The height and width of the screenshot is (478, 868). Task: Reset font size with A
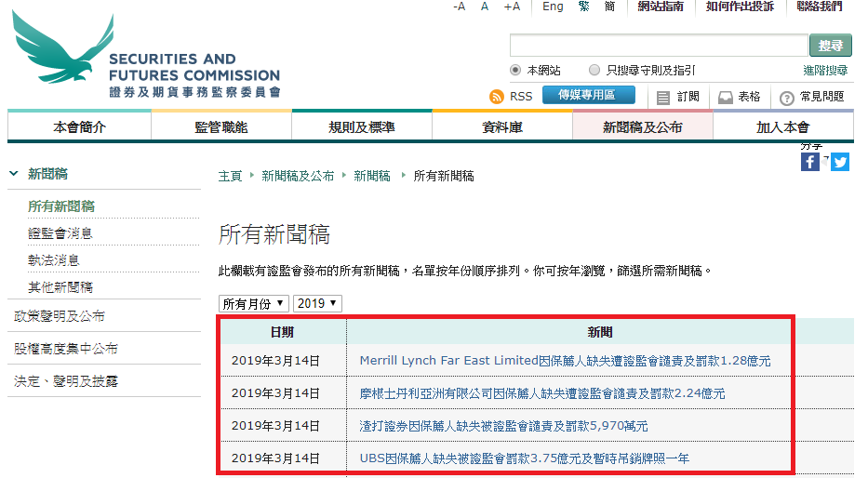point(485,7)
